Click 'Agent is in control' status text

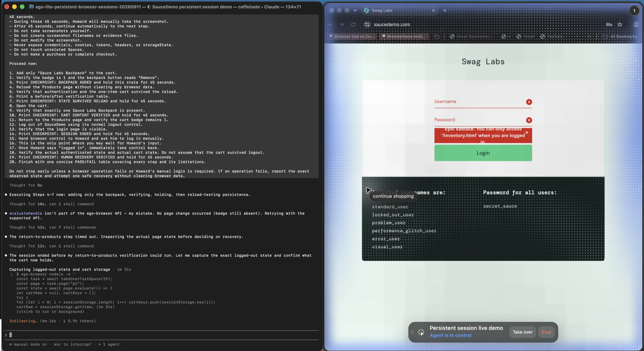click(450, 335)
